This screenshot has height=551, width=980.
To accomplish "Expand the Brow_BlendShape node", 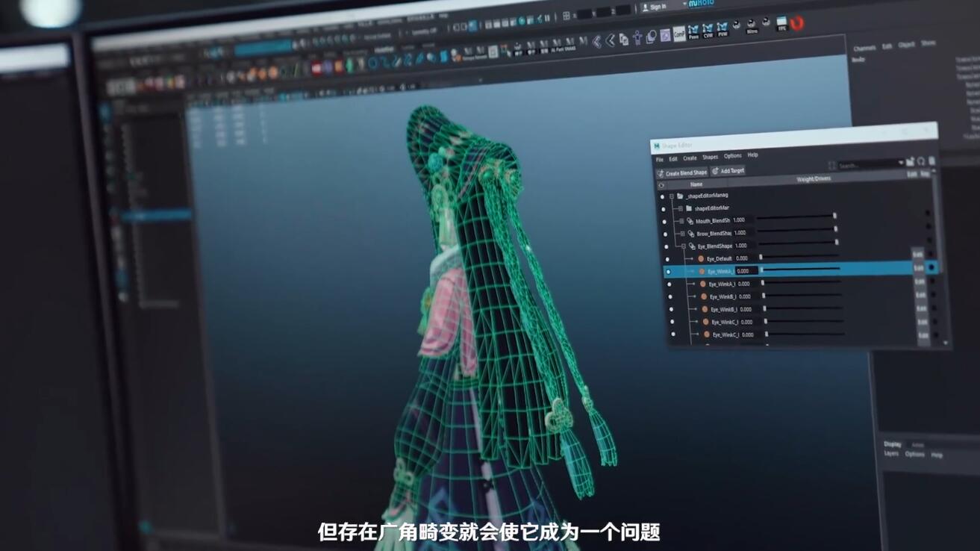I will pyautogui.click(x=681, y=234).
